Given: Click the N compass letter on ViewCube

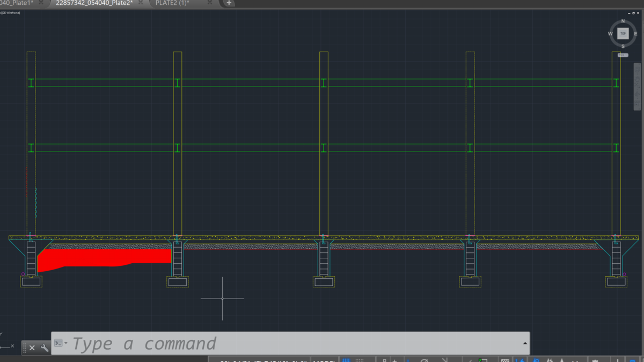Looking at the screenshot, I should click(x=623, y=21).
